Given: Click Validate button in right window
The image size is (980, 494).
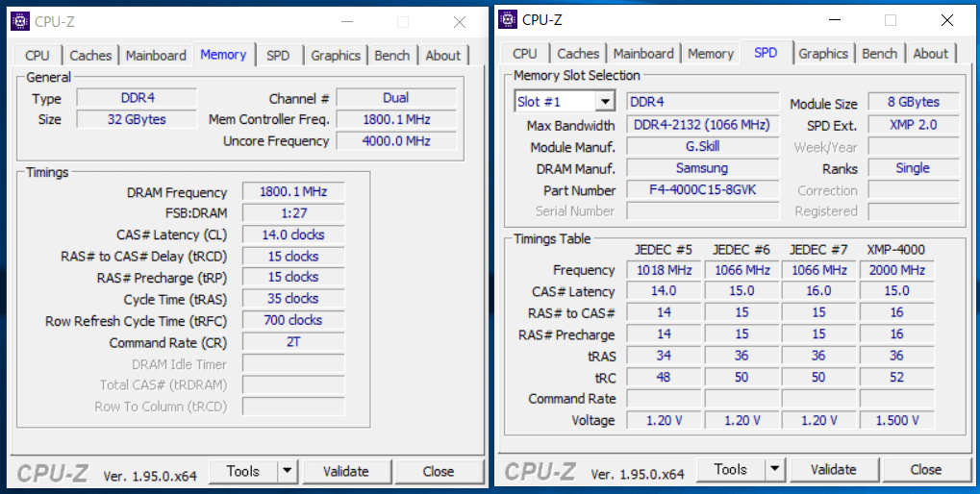Looking at the screenshot, I should click(x=834, y=470).
